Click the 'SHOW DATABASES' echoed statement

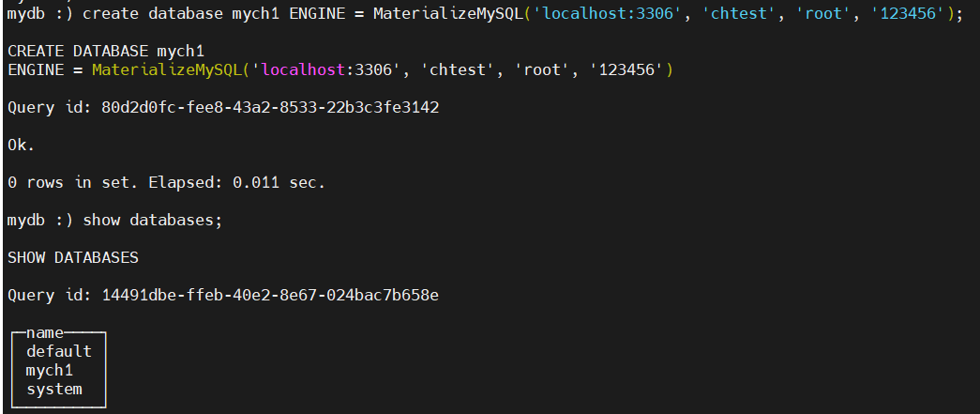[73, 257]
